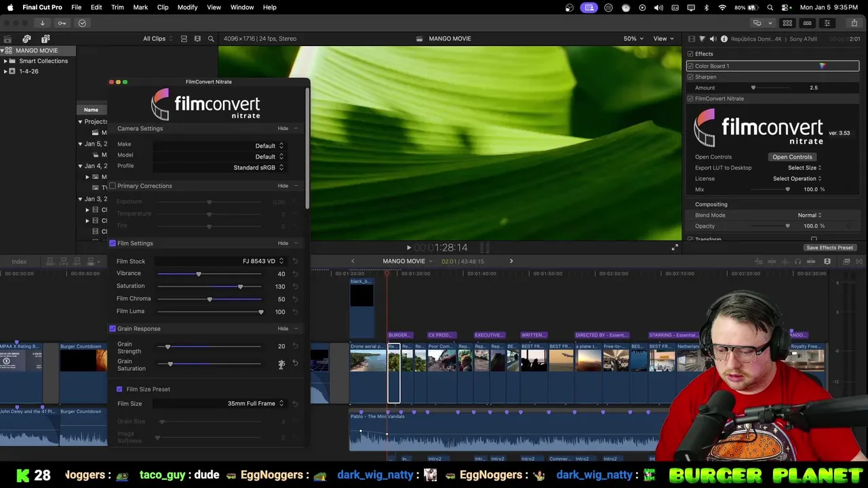Toggle the Film Settings checkbox
Screen dimensions: 868x488
click(x=113, y=243)
